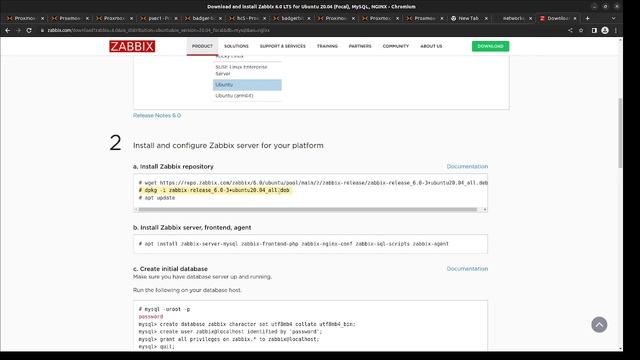The image size is (640, 360).
Task: Click the page vertical scrollbar thumb
Action: coord(620,133)
